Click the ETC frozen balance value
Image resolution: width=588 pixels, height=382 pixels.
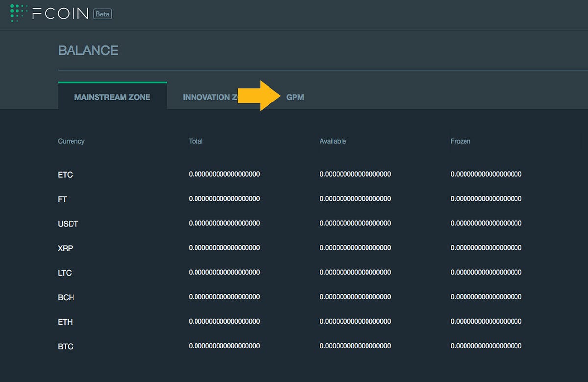[x=486, y=174]
